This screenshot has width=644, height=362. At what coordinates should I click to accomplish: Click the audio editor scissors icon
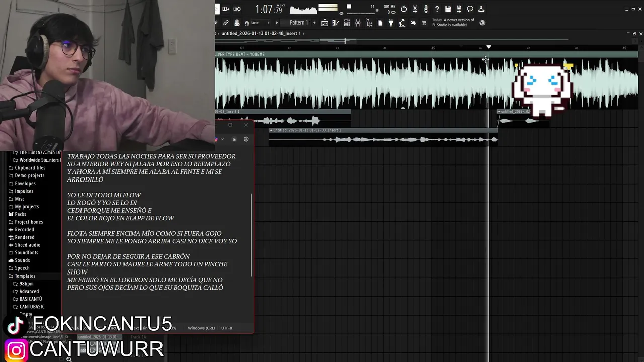(x=415, y=9)
